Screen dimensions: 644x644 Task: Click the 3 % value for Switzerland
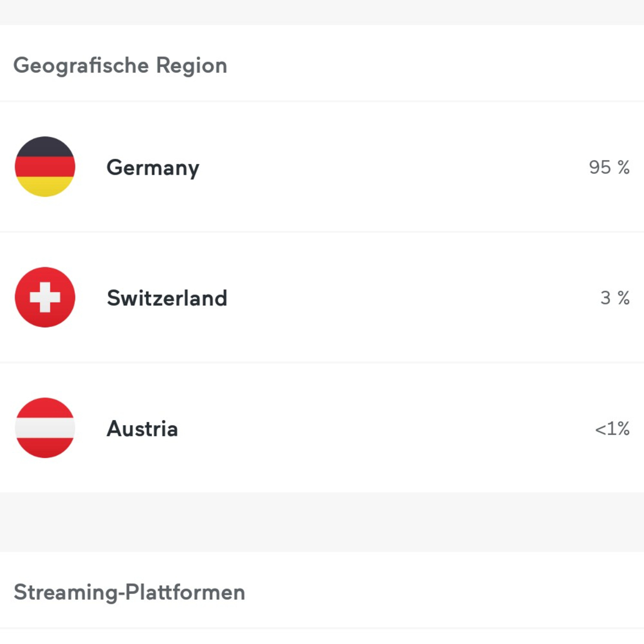point(615,298)
